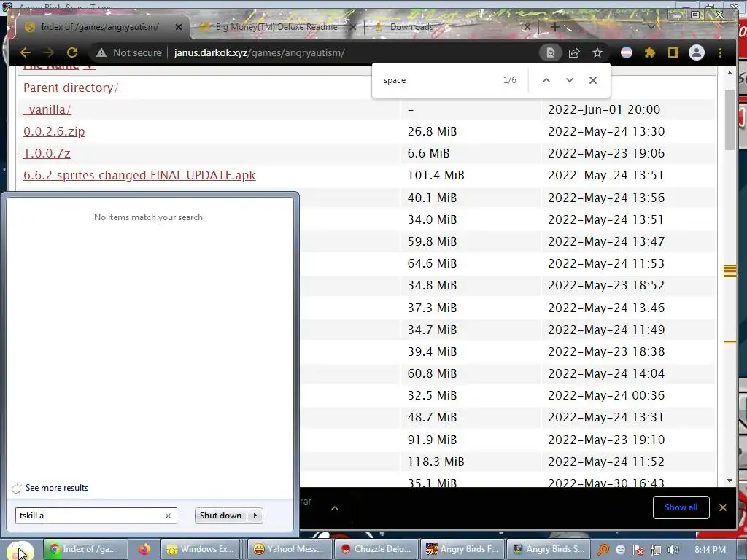Toggle Chrome side panel
The width and height of the screenshot is (747, 560).
tap(673, 52)
